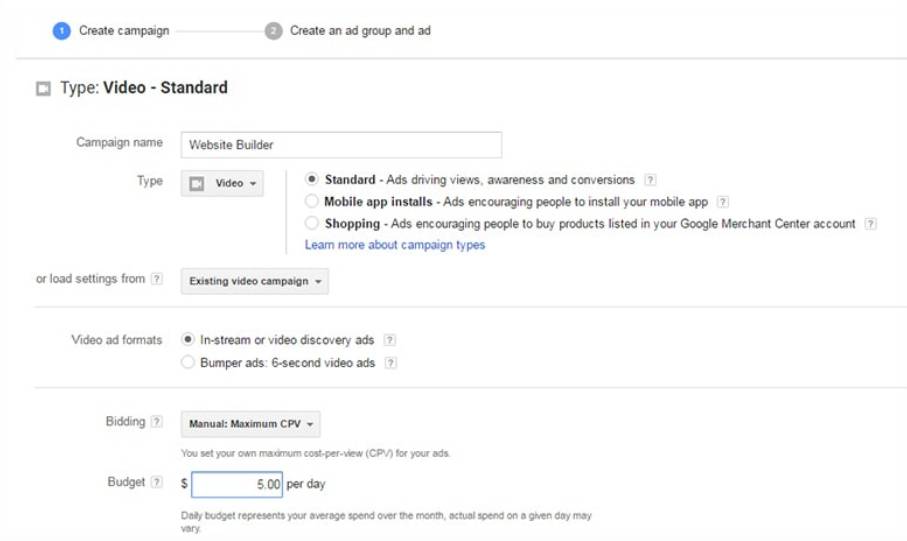The height and width of the screenshot is (541, 907).
Task: Click the Budget help question mark
Action: point(157,483)
